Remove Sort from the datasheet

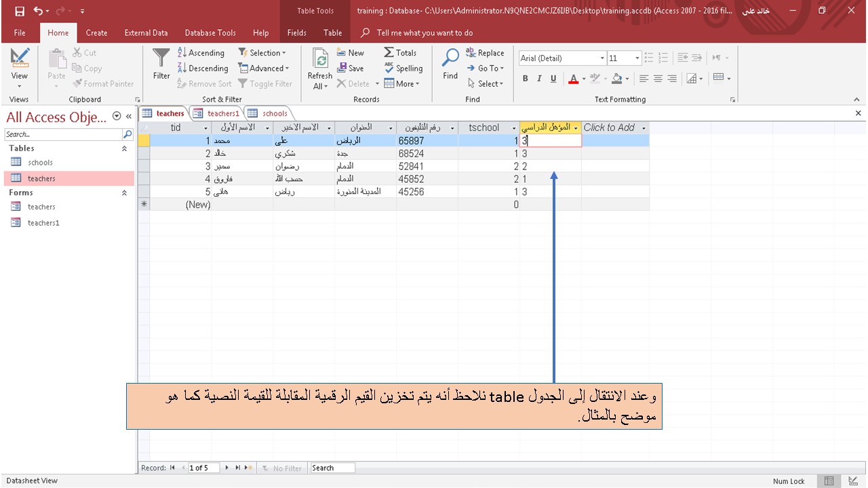pos(204,83)
